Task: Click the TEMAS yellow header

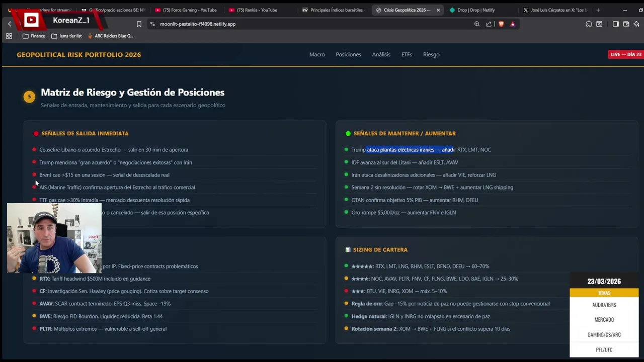Action: tap(604, 293)
